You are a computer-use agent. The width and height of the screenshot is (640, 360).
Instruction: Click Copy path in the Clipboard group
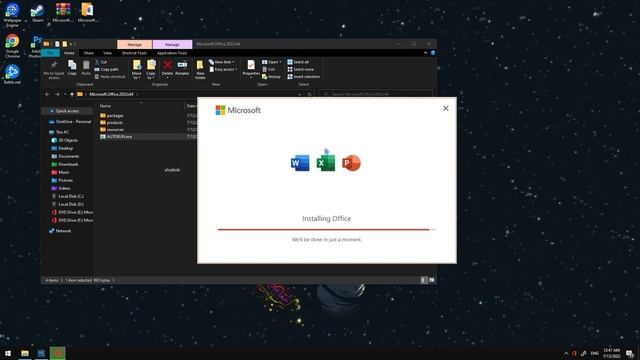click(x=107, y=69)
